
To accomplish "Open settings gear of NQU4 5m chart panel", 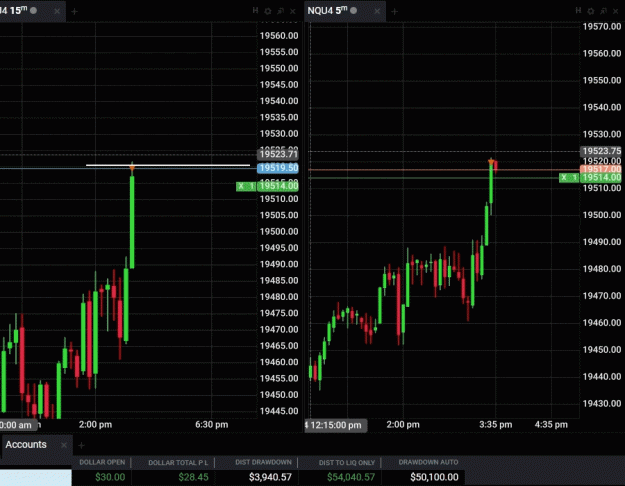I will (x=591, y=11).
